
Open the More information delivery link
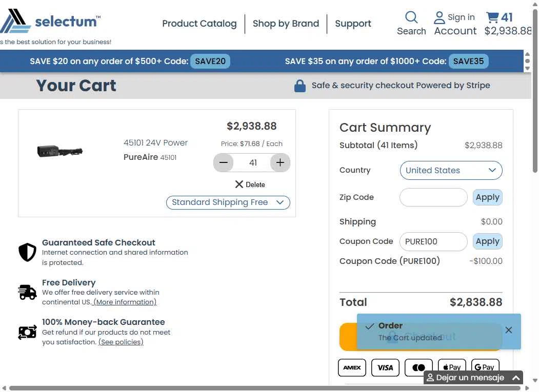tap(125, 302)
